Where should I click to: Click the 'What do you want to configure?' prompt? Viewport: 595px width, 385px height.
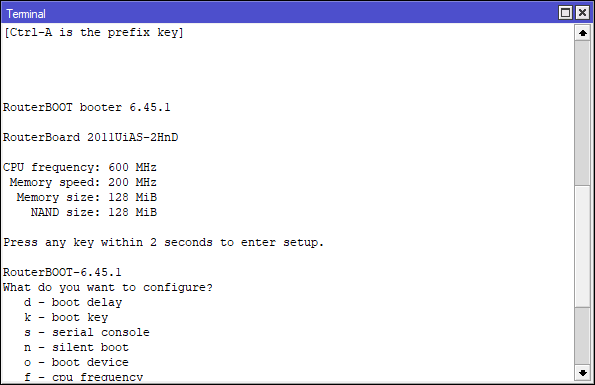108,288
